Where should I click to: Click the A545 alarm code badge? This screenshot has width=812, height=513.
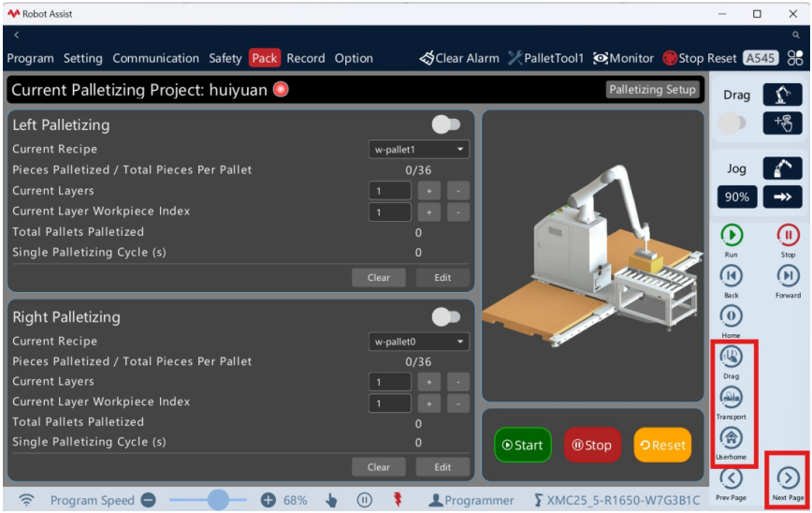[761, 58]
